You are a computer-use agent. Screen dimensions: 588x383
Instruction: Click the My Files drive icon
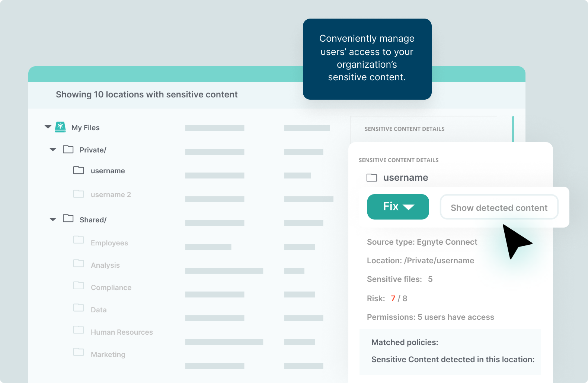60,127
